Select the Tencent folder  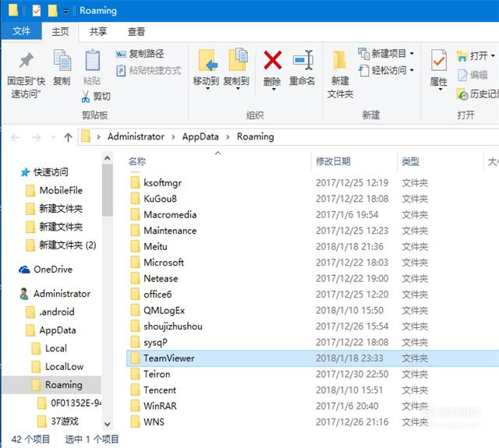154,390
